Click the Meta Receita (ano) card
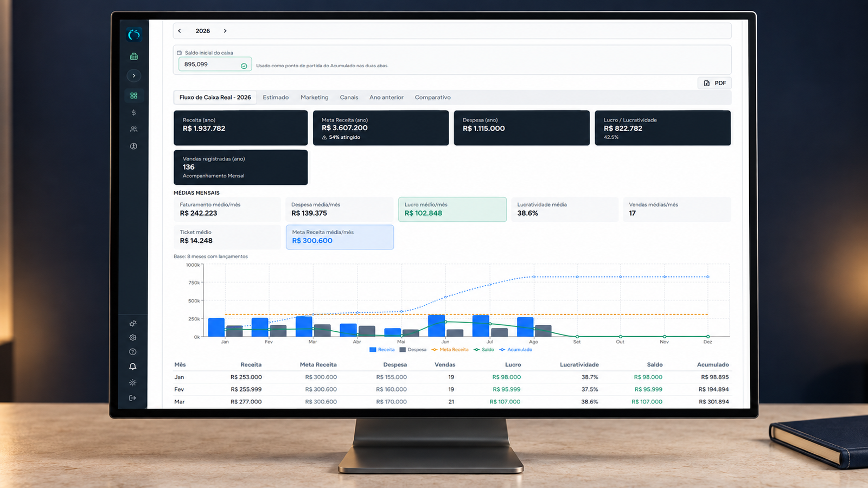 pos(381,128)
